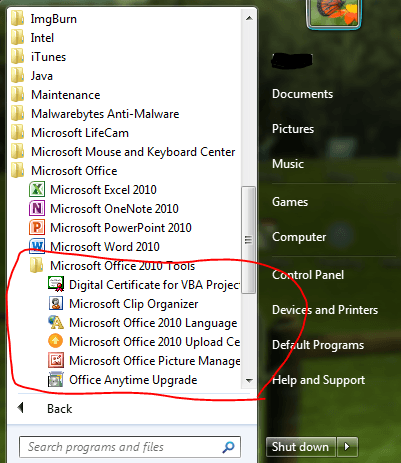401x463 pixels.
Task: Click the butterfly user account picture
Action: pyautogui.click(x=334, y=13)
